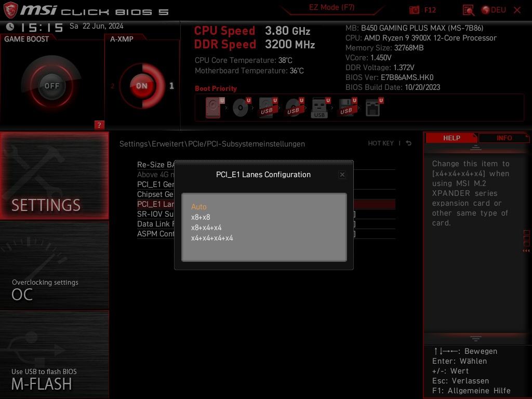Switch to EZ Mode (F7)
Image resolution: width=532 pixels, height=399 pixels.
tap(331, 7)
